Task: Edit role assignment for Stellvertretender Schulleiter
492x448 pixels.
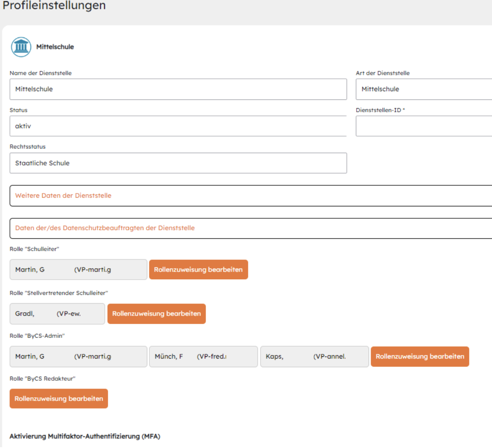Action: 156,314
